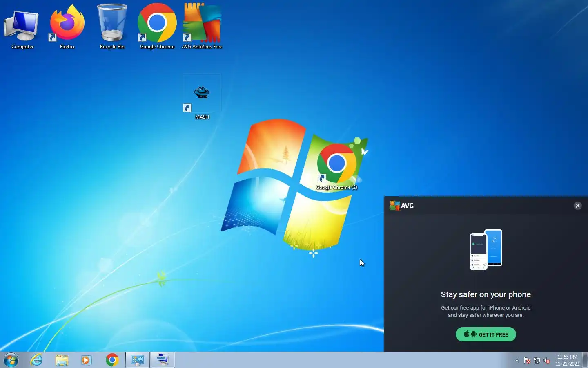
Task: Select the Computer desktop icon
Action: click(22, 27)
